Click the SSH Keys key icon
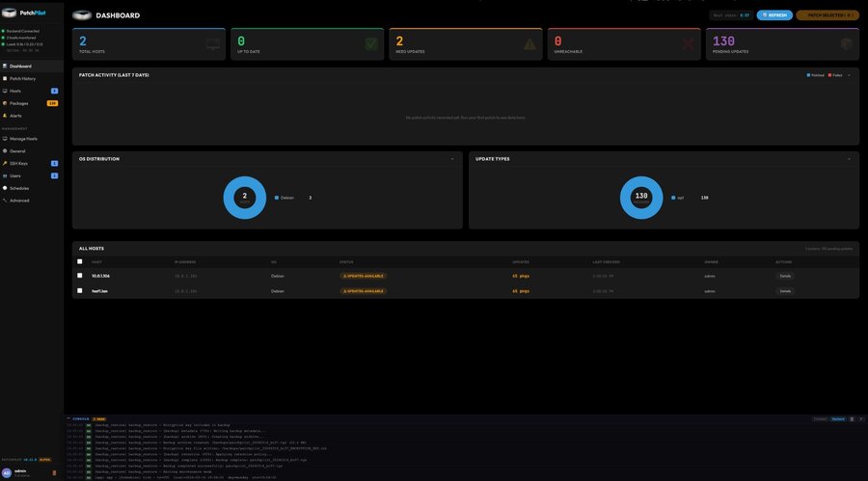The image size is (868, 481). tap(5, 163)
